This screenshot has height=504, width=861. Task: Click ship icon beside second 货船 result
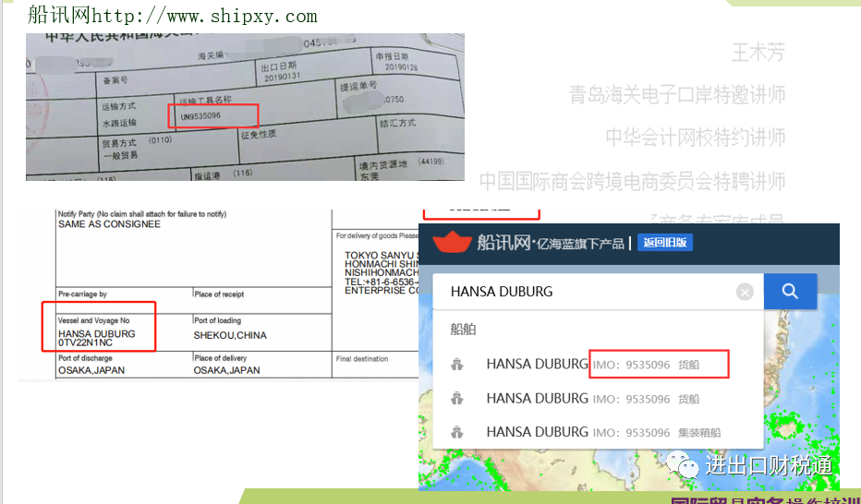coord(457,399)
